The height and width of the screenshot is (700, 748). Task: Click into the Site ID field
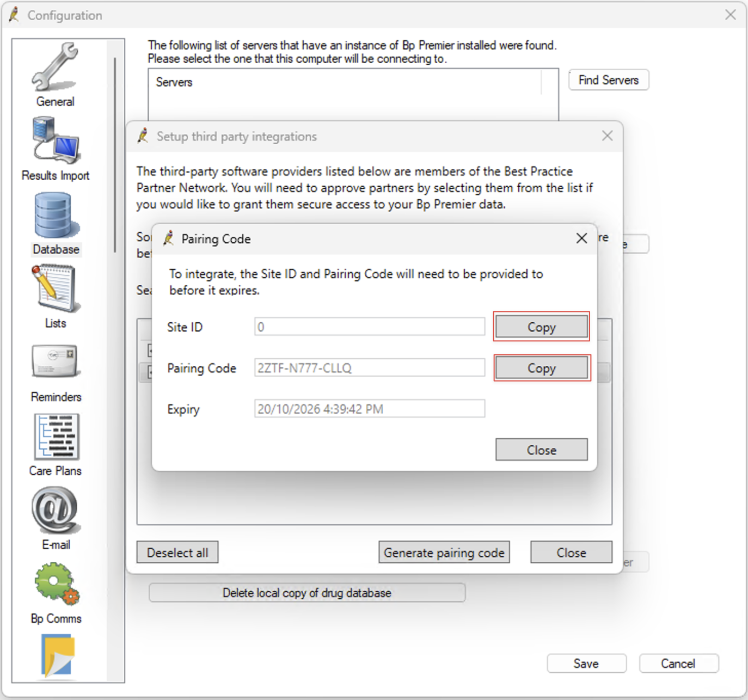pyautogui.click(x=370, y=327)
